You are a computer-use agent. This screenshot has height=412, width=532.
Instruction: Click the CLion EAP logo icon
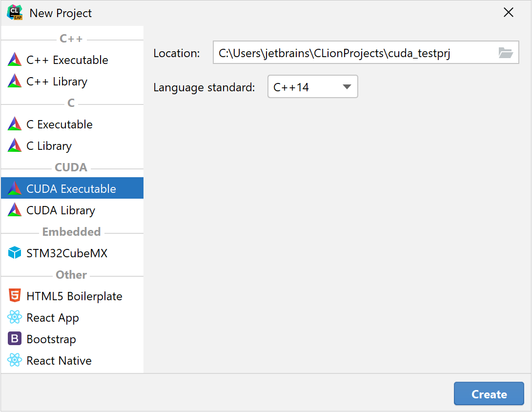(x=15, y=13)
